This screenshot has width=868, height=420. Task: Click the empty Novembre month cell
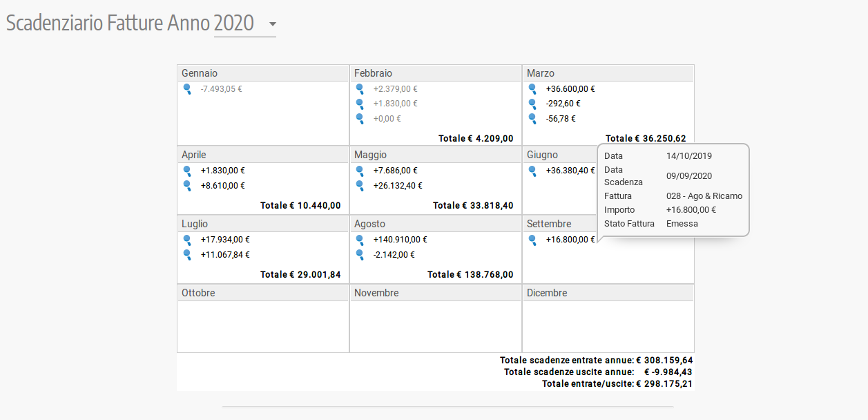click(435, 326)
